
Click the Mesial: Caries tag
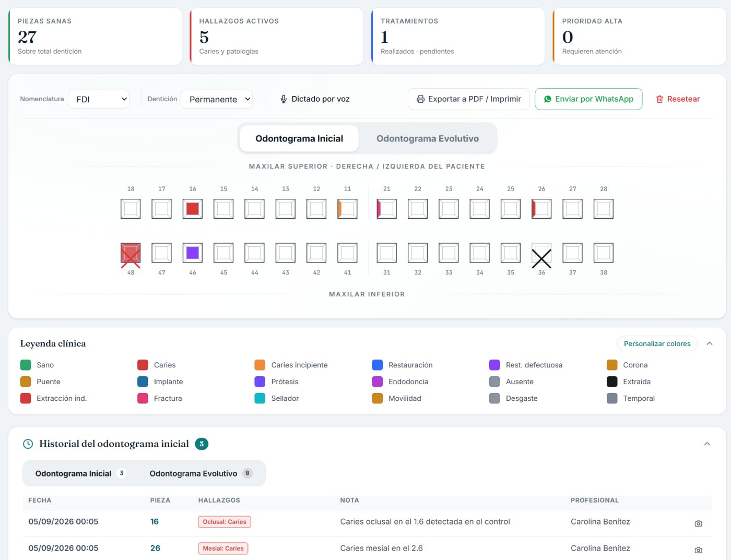click(223, 549)
